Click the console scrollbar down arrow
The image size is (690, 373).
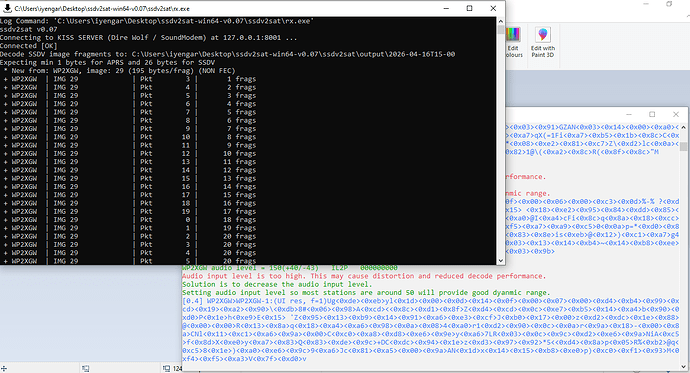click(501, 260)
